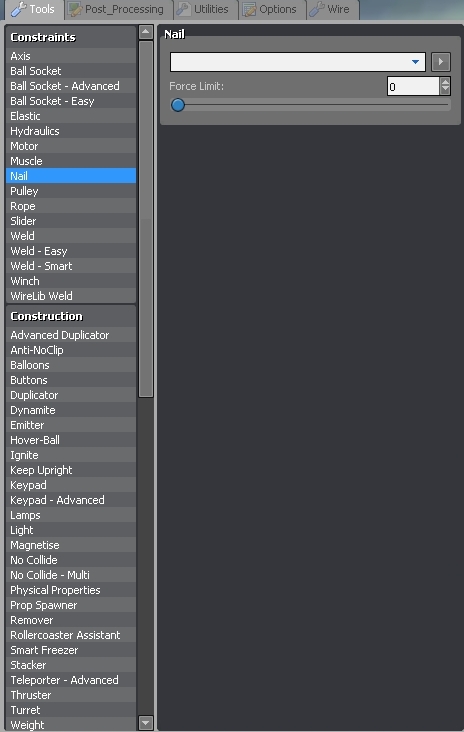Select the Tools tab
The height and width of the screenshot is (732, 464).
(34, 9)
